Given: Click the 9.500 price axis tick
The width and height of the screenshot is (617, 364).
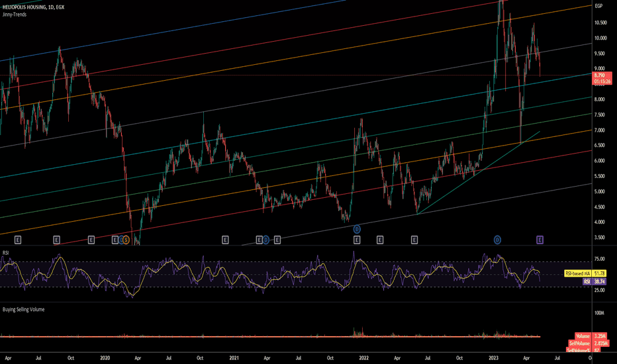Looking at the screenshot, I should (600, 54).
